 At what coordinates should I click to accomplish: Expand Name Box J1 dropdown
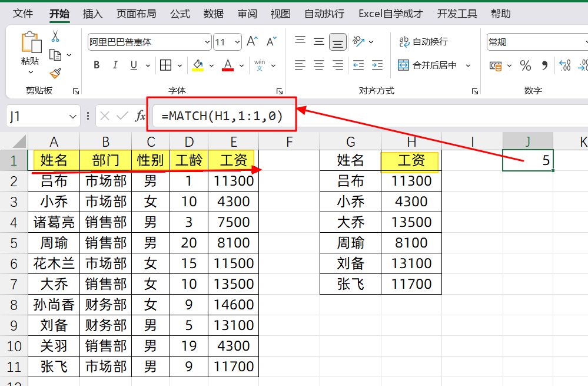[x=73, y=117]
